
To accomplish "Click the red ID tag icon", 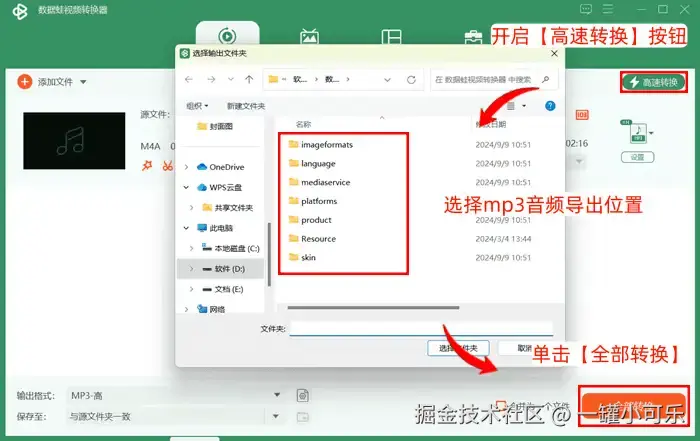I will click(582, 115).
